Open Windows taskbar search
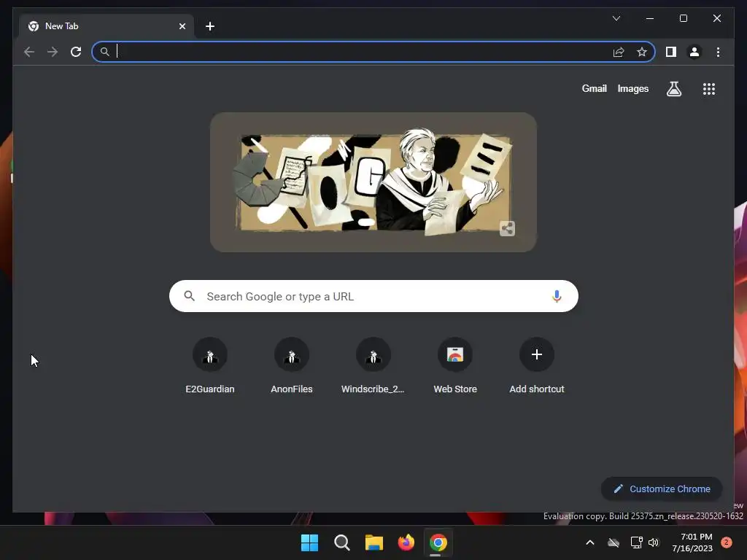The height and width of the screenshot is (560, 747). coord(341,542)
